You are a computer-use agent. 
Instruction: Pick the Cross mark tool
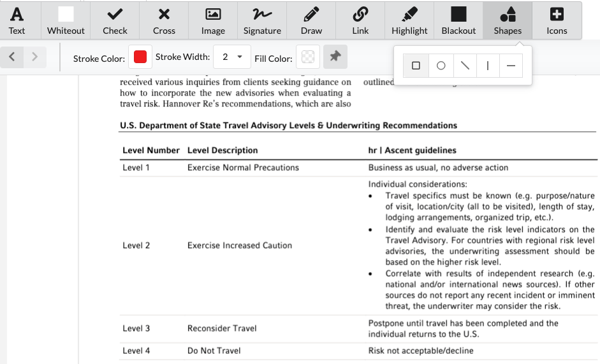click(x=164, y=20)
